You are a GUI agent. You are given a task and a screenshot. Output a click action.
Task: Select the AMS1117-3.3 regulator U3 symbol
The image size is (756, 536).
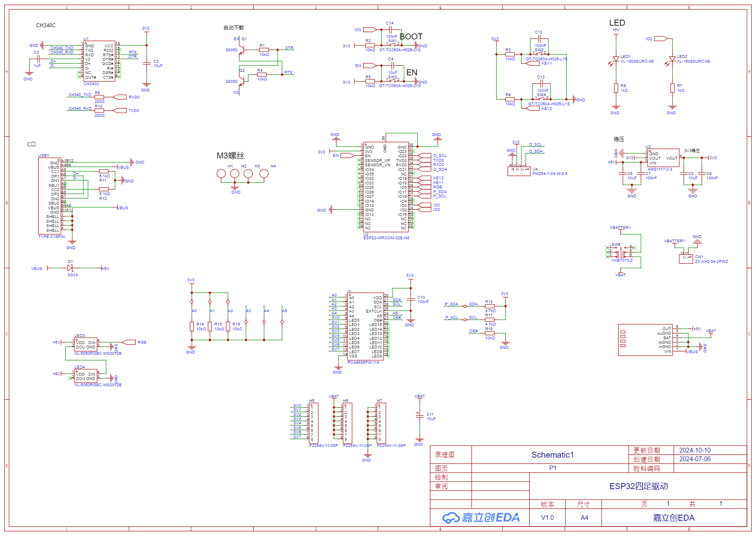tap(663, 158)
